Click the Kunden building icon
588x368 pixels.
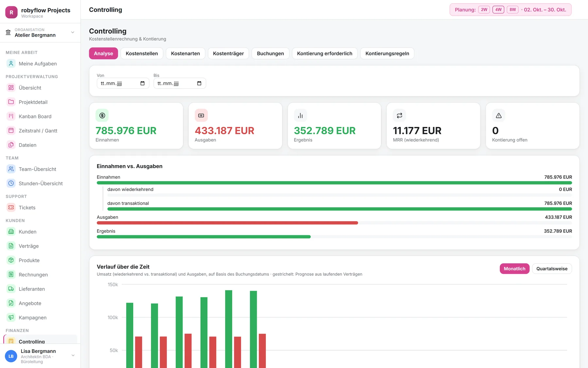point(11,232)
